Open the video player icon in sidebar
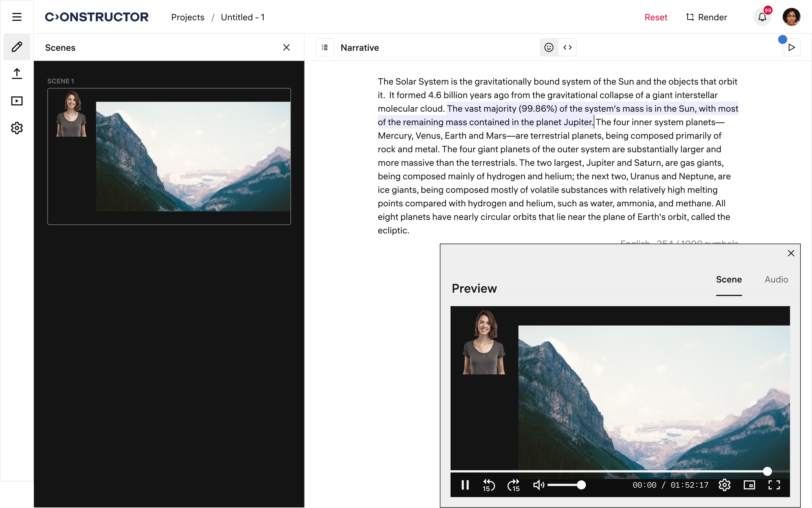This screenshot has width=812, height=508. (x=17, y=101)
